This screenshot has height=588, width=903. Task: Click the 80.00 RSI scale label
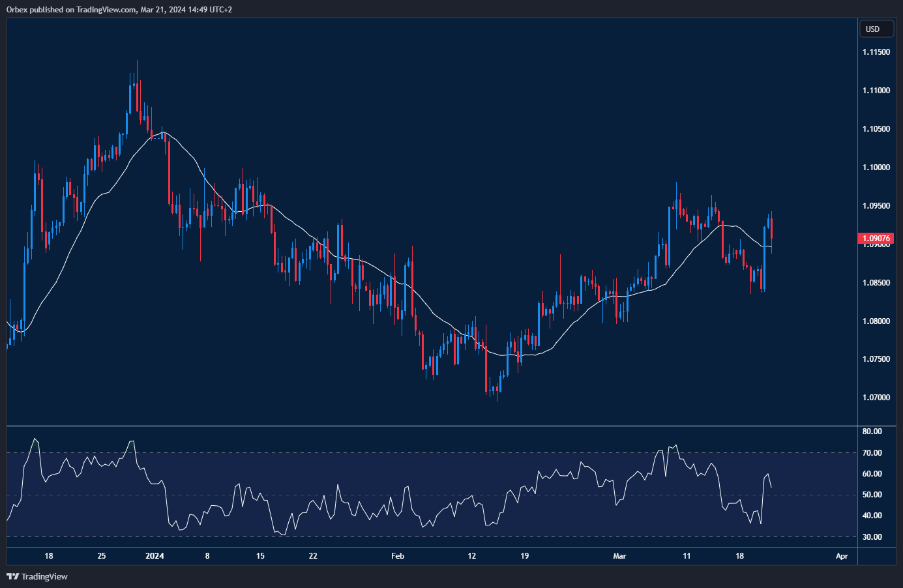click(872, 432)
